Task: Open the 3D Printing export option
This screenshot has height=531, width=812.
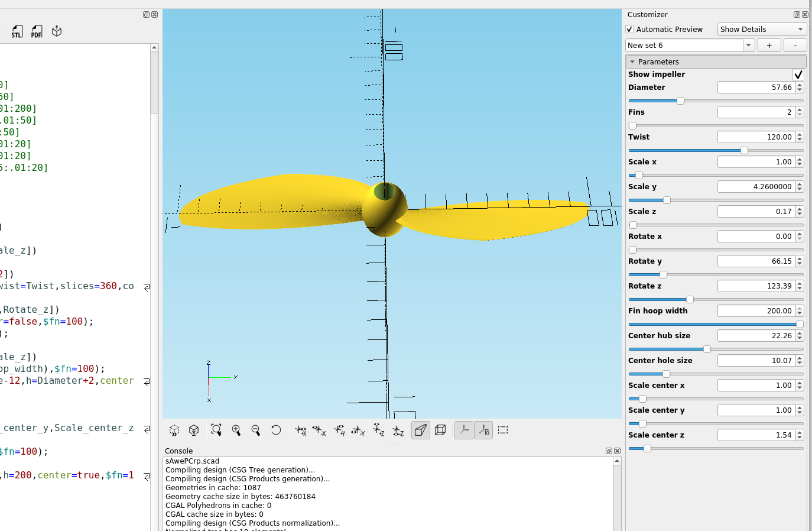Action: pos(57,31)
